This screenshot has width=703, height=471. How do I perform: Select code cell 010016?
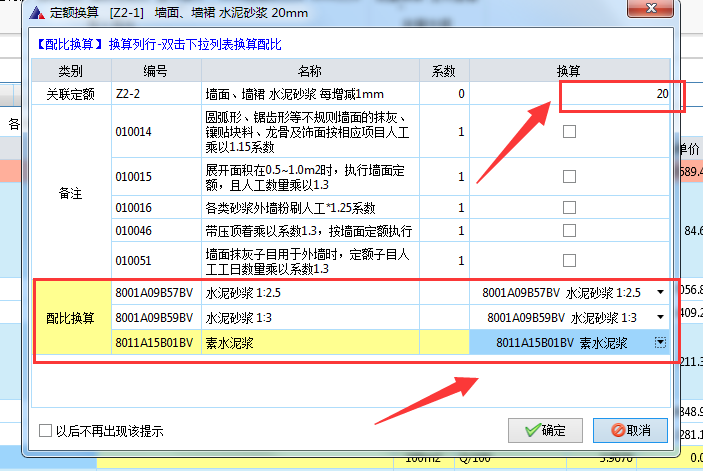pyautogui.click(x=156, y=207)
